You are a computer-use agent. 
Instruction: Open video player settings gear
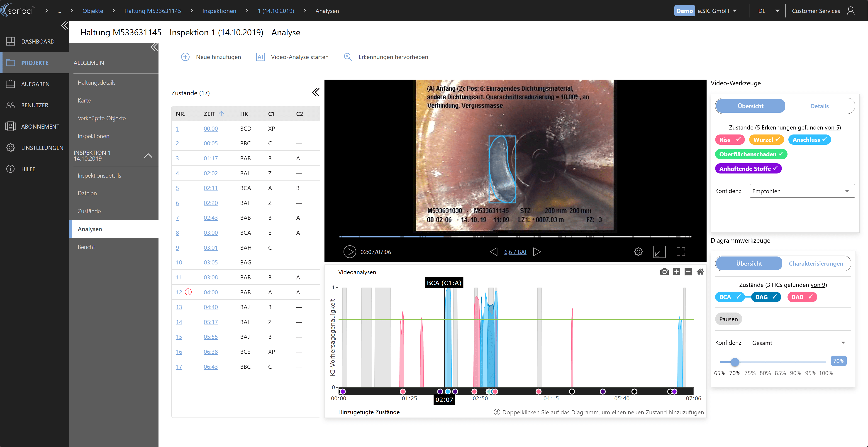638,252
